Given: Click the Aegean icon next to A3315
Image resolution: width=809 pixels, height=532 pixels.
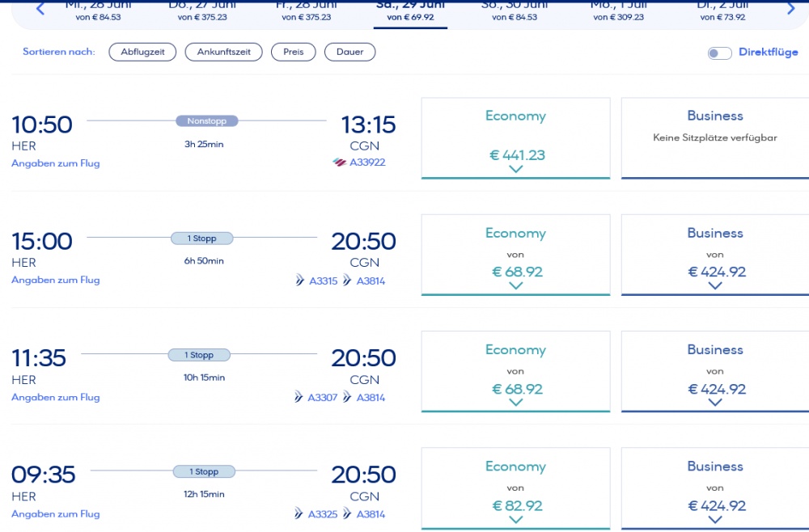Looking at the screenshot, I should (300, 281).
